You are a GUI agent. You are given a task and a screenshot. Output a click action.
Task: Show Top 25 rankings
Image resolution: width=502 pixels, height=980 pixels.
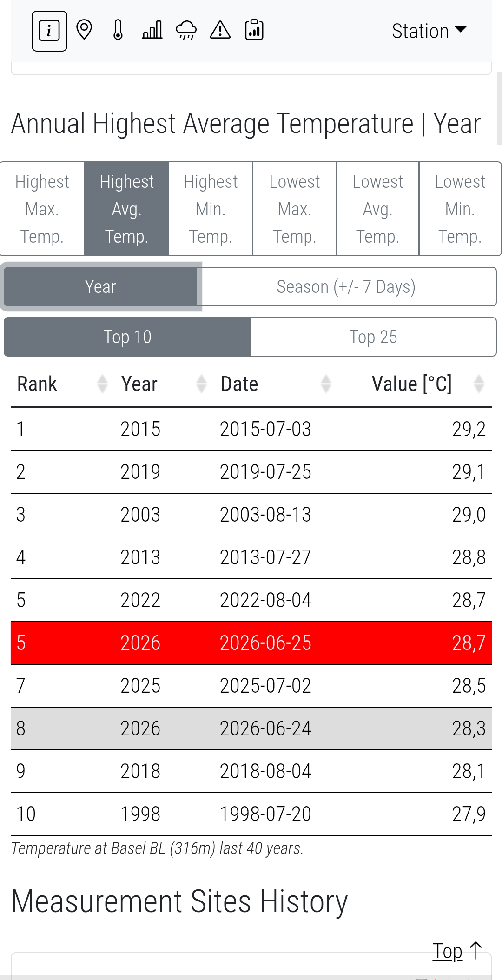(373, 337)
